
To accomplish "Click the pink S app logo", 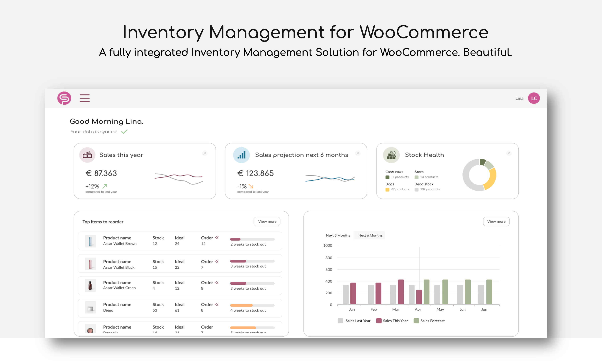I will 64,98.
